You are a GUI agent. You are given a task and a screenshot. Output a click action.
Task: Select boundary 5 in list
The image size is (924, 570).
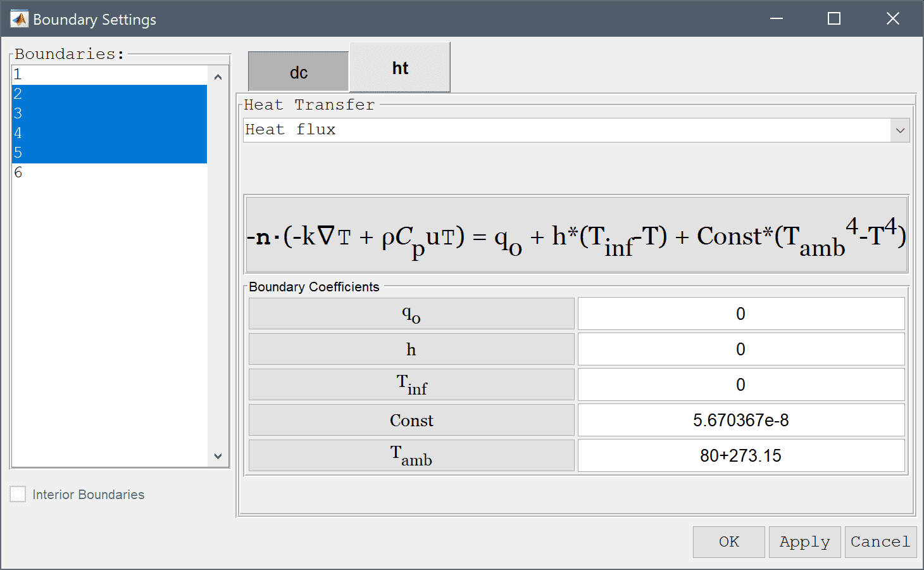click(109, 153)
